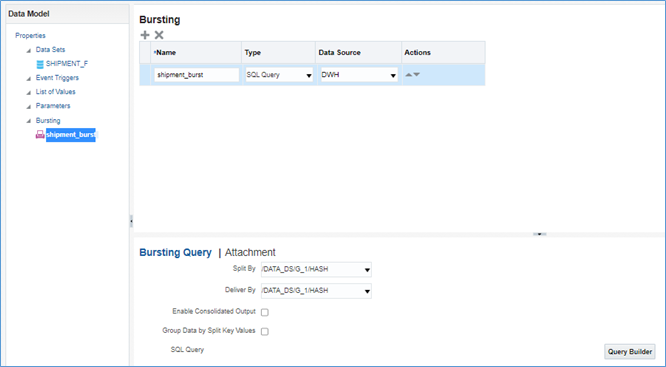Open the Parameters node label

click(x=53, y=106)
